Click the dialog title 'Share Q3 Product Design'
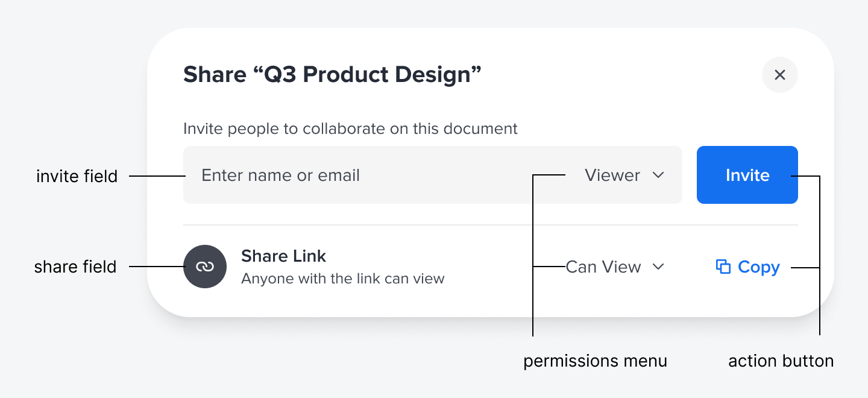 332,75
